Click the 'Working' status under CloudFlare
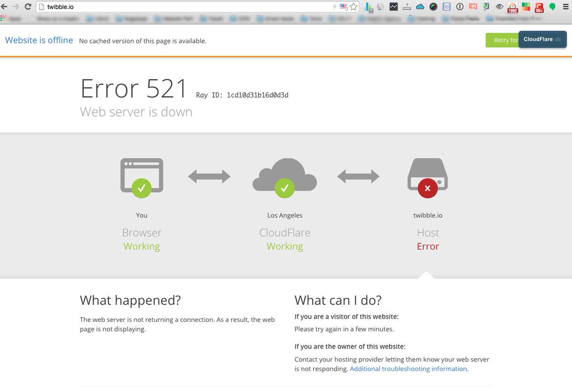This screenshot has width=572, height=392. pyautogui.click(x=285, y=247)
